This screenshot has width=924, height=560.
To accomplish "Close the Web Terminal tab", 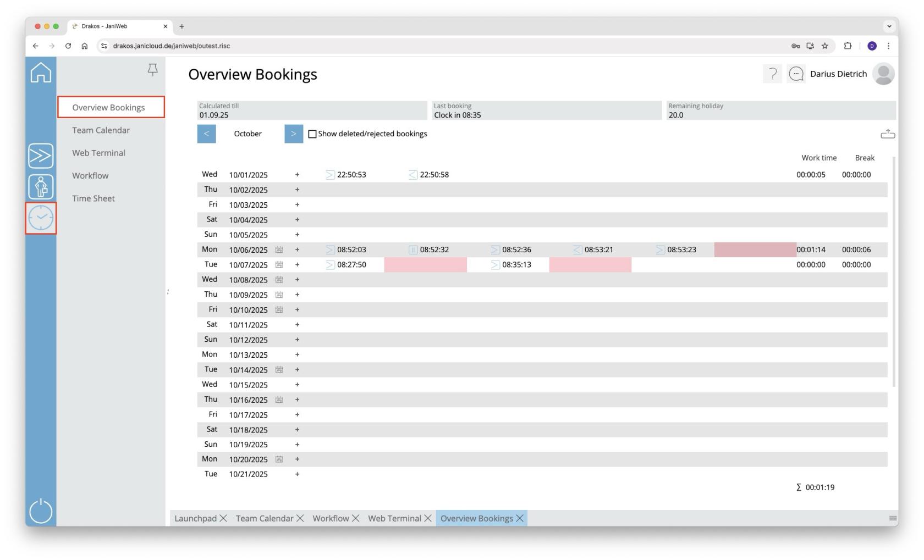I will pyautogui.click(x=428, y=518).
